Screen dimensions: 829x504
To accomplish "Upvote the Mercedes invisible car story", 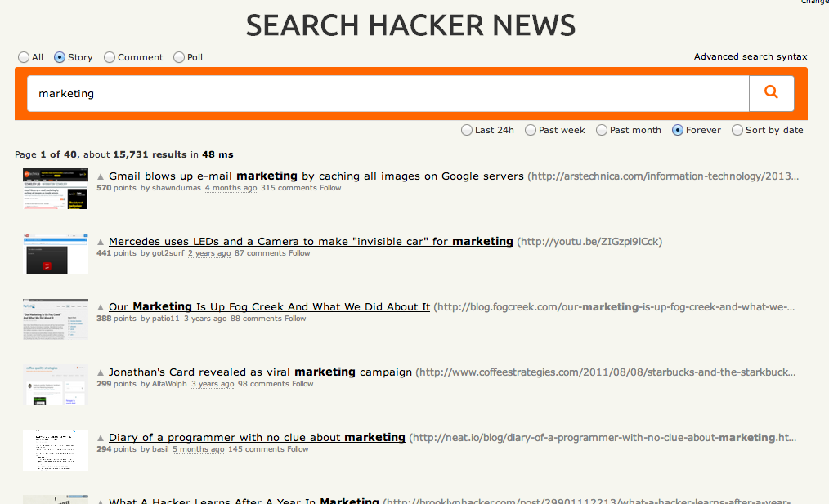I will point(101,242).
